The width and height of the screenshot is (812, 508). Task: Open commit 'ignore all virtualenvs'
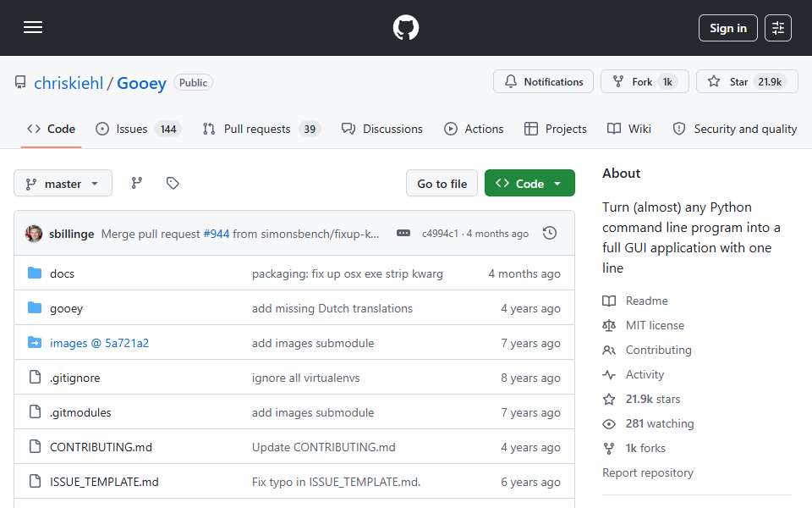305,378
